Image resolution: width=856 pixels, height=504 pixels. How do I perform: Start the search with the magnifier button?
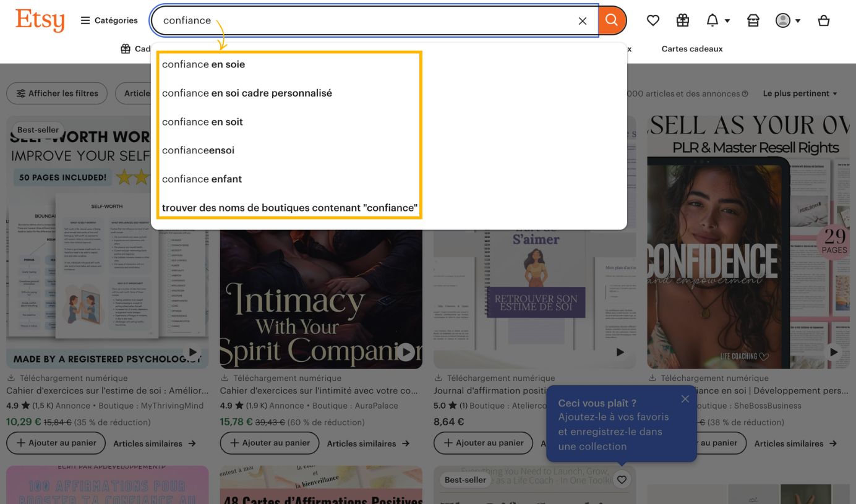point(611,20)
